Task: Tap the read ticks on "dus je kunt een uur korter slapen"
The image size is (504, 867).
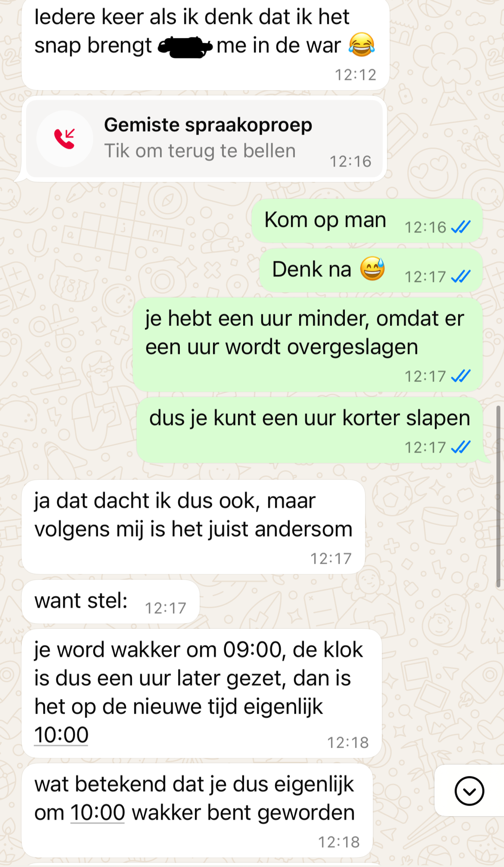Action: click(x=461, y=447)
